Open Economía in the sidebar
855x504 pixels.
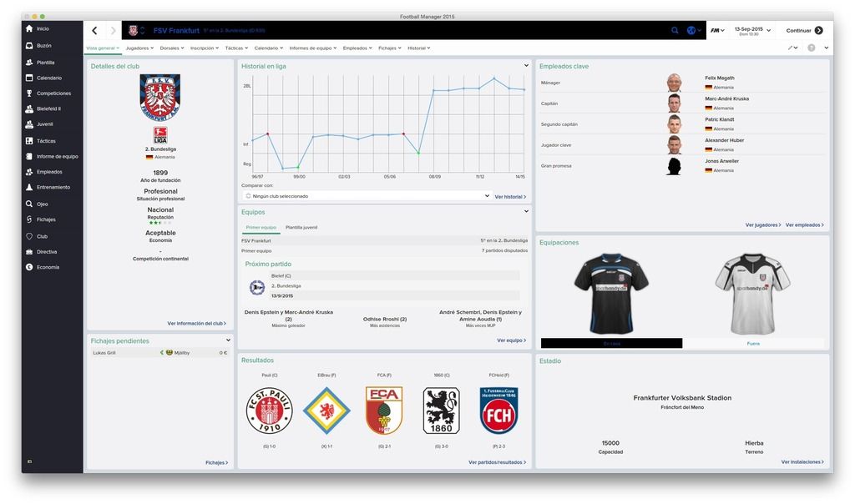pos(43,267)
